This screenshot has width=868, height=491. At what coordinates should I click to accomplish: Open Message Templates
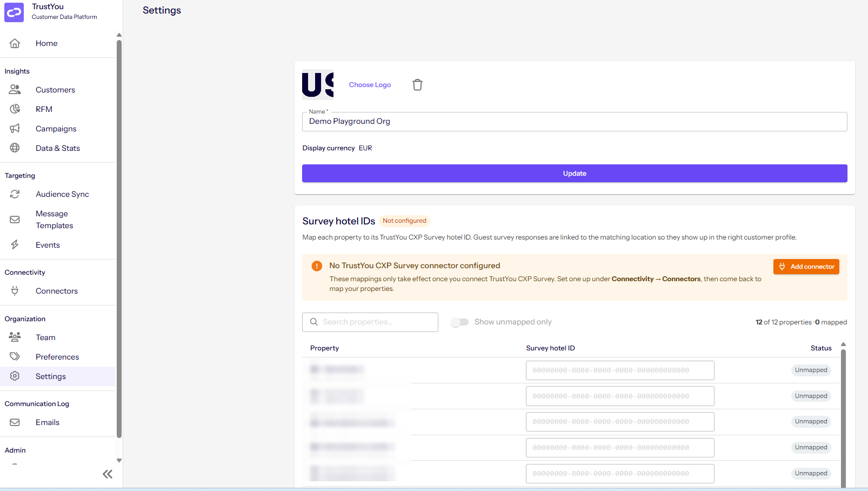(x=54, y=220)
